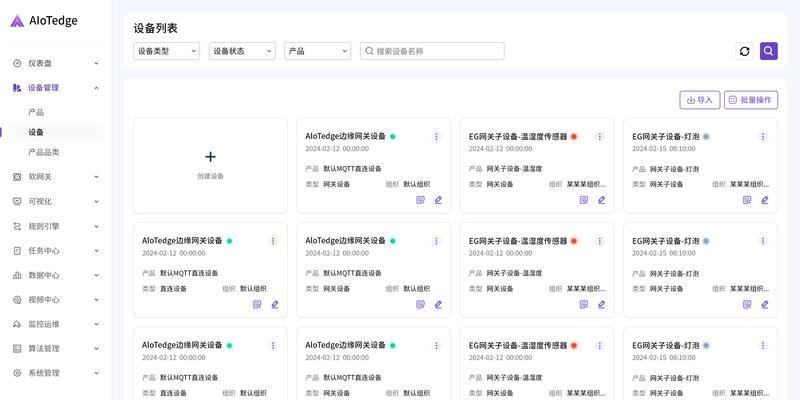Expand the 视频中心 menu chevron

click(x=96, y=299)
